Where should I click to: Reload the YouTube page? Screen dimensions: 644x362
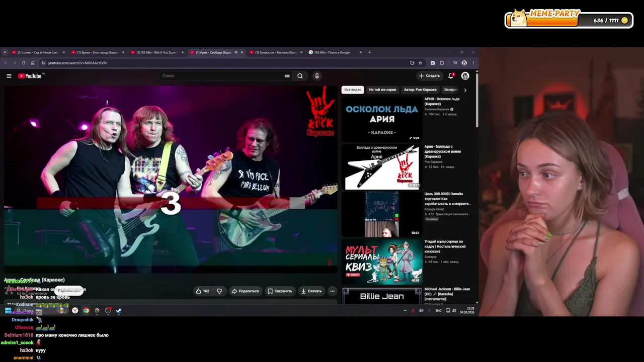click(x=23, y=63)
